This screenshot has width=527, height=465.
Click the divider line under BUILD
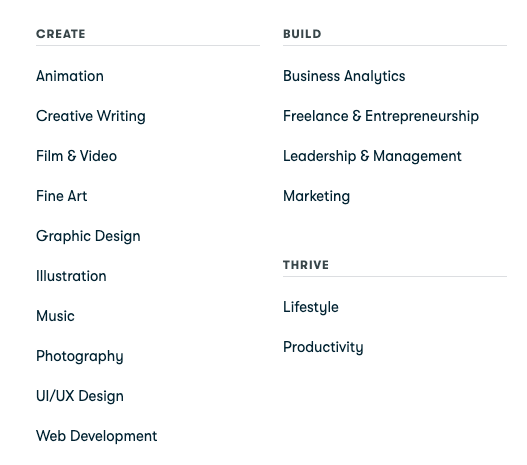[395, 45]
